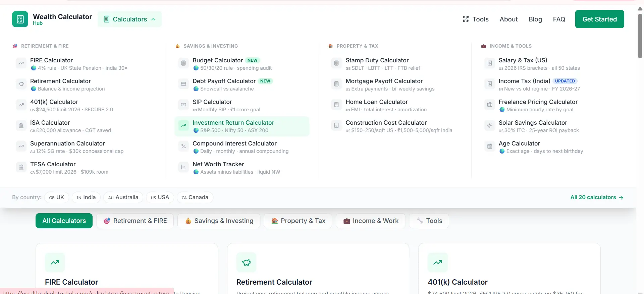
Task: Filter calculators by UK
Action: (x=57, y=197)
